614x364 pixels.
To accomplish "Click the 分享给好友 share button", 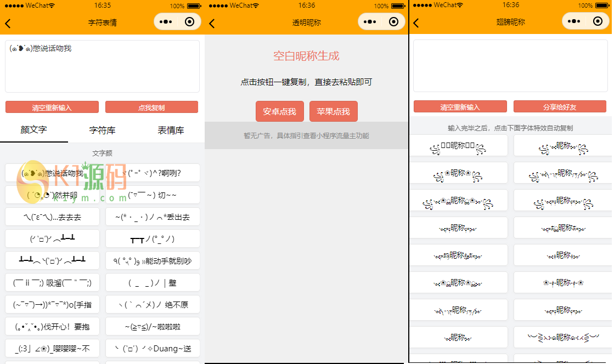I will 560,107.
